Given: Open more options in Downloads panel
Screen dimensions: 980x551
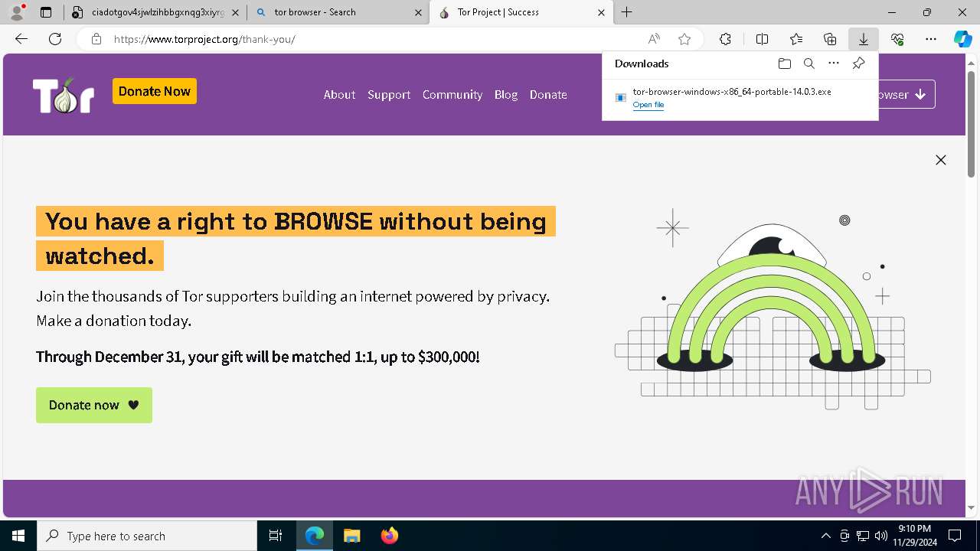Looking at the screenshot, I should (834, 64).
